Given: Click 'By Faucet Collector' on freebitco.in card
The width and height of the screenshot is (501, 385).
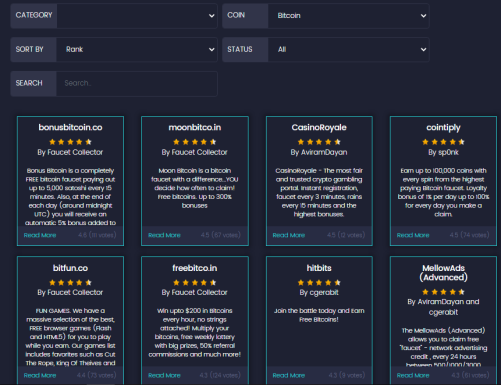Looking at the screenshot, I should point(195,293).
